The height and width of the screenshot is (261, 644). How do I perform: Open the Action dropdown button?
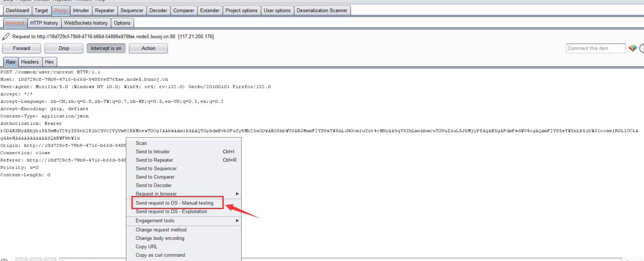pos(148,48)
